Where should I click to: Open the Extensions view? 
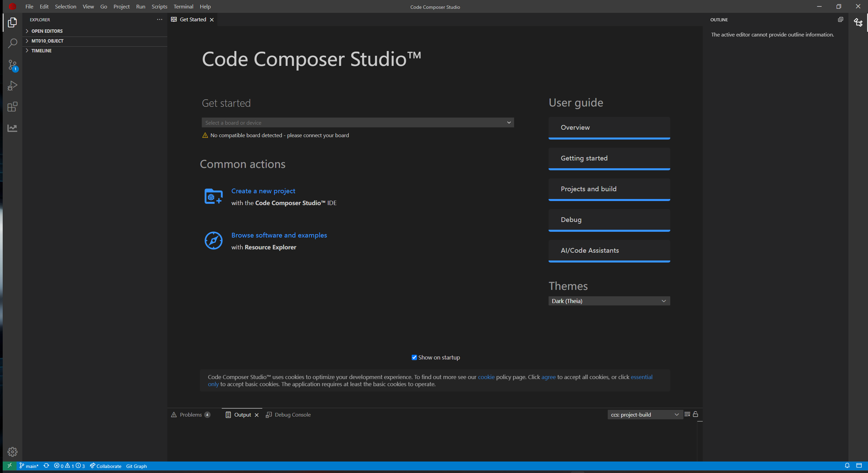click(x=13, y=107)
